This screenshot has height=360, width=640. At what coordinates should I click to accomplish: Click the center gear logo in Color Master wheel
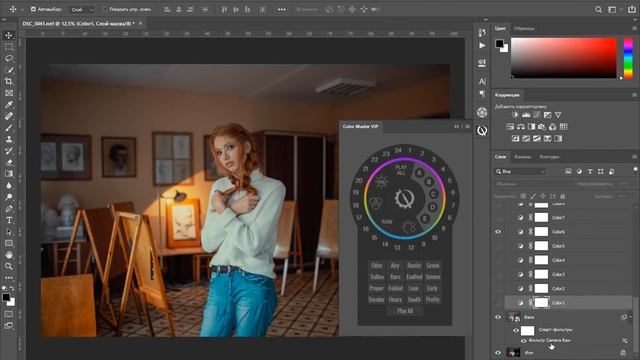(404, 199)
